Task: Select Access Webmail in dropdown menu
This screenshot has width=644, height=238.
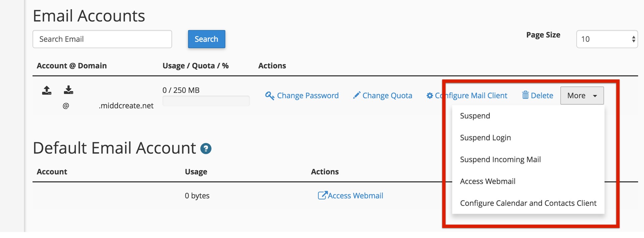Action: point(487,181)
